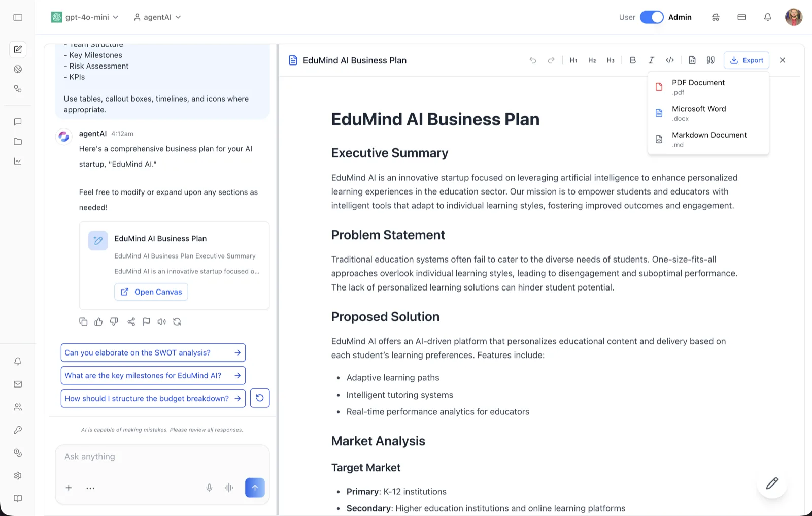Click the Executive Summary heading

(x=390, y=153)
